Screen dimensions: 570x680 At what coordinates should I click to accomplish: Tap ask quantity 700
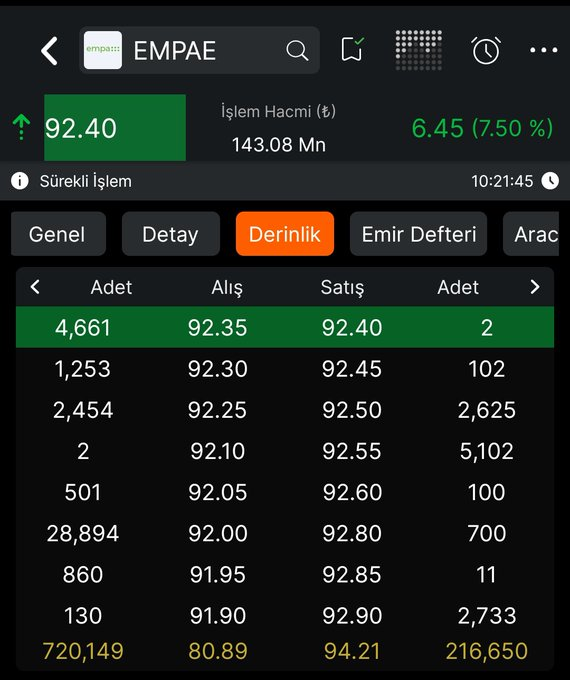[487, 533]
